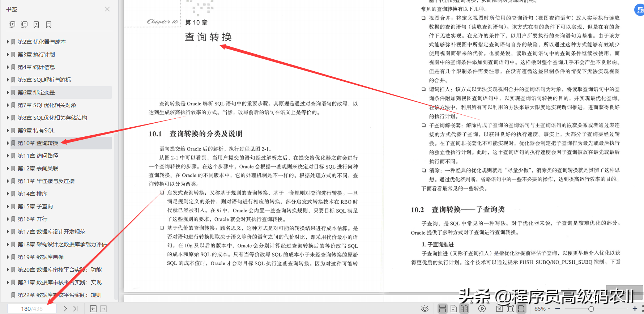Viewport: 644px width, 314px height.
Task: Open bookmark 第13章 半连接与反连接
Action: [46, 181]
